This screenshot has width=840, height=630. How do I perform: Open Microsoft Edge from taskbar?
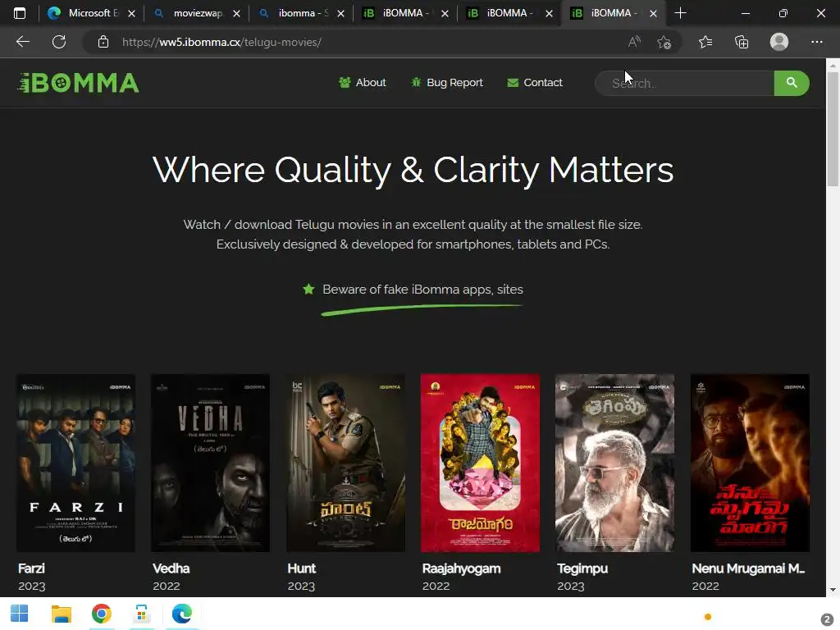point(181,614)
